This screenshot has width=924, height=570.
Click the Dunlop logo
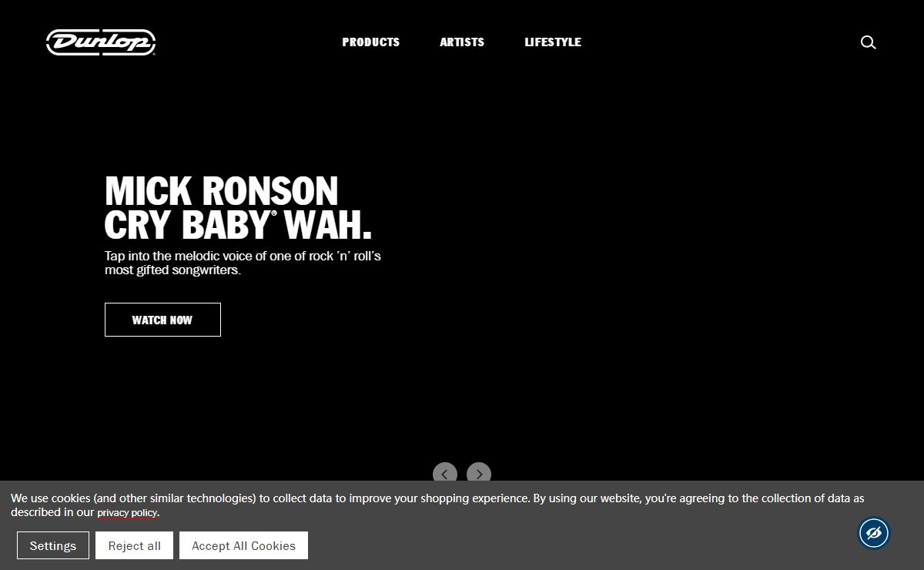point(101,42)
